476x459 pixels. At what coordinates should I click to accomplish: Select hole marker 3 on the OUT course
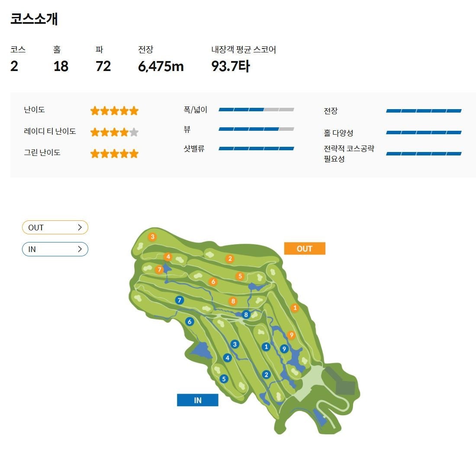click(152, 237)
